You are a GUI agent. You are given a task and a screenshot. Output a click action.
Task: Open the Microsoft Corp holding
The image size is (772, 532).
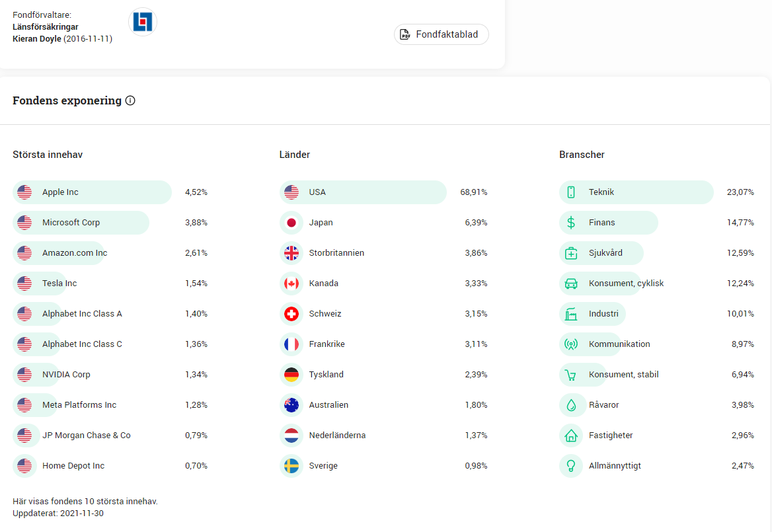point(71,223)
